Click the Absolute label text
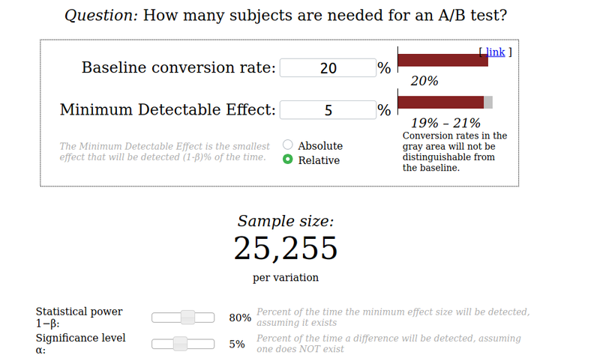 point(320,146)
